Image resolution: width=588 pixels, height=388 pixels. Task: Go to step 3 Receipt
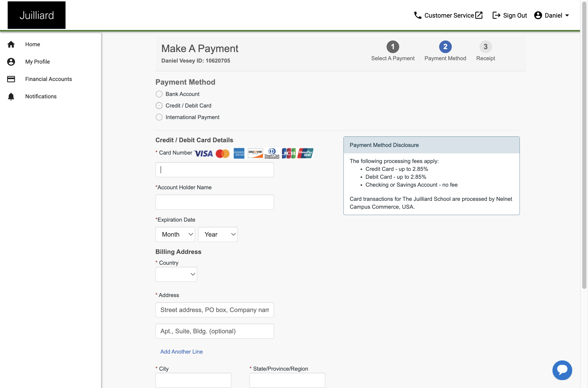click(x=486, y=51)
